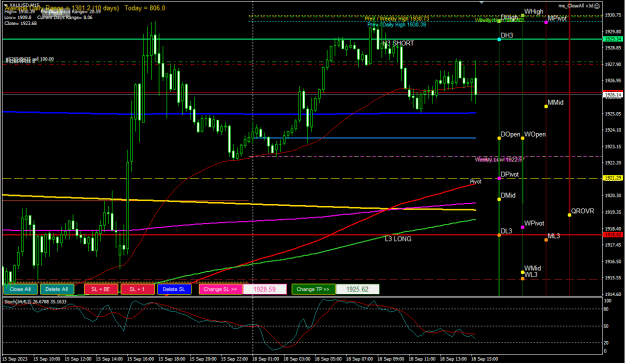Click the SL + 1 button
Image resolution: width=625 pixels, height=363 pixels.
pos(138,289)
